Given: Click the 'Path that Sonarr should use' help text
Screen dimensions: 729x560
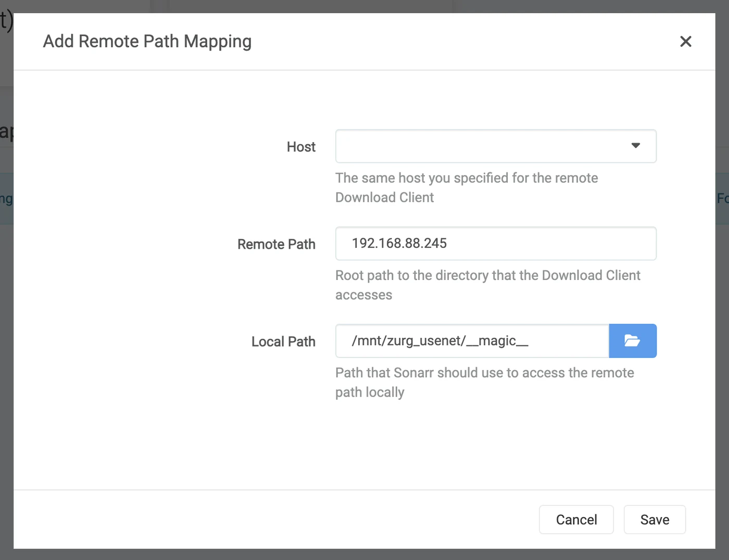Looking at the screenshot, I should (x=485, y=382).
